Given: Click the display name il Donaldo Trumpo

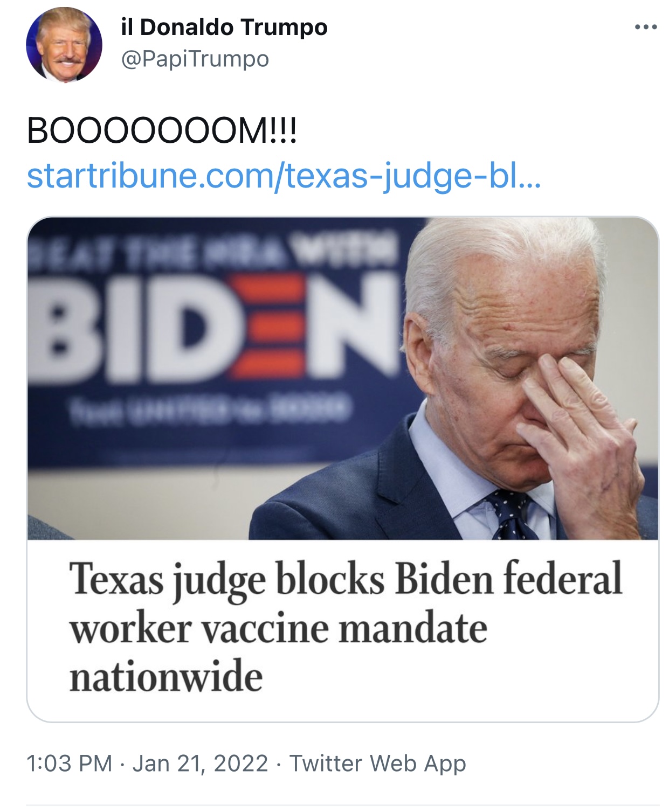Looking at the screenshot, I should coord(224,27).
